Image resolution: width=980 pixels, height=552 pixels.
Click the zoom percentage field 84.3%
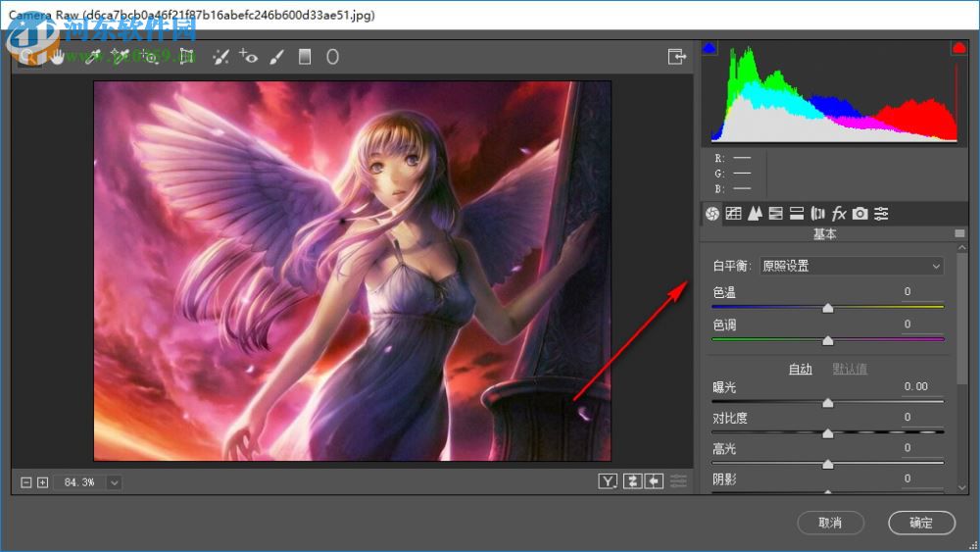(79, 482)
